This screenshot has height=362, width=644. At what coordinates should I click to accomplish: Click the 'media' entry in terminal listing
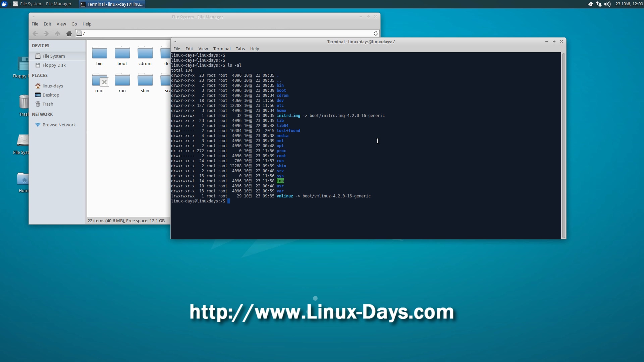tap(282, 136)
